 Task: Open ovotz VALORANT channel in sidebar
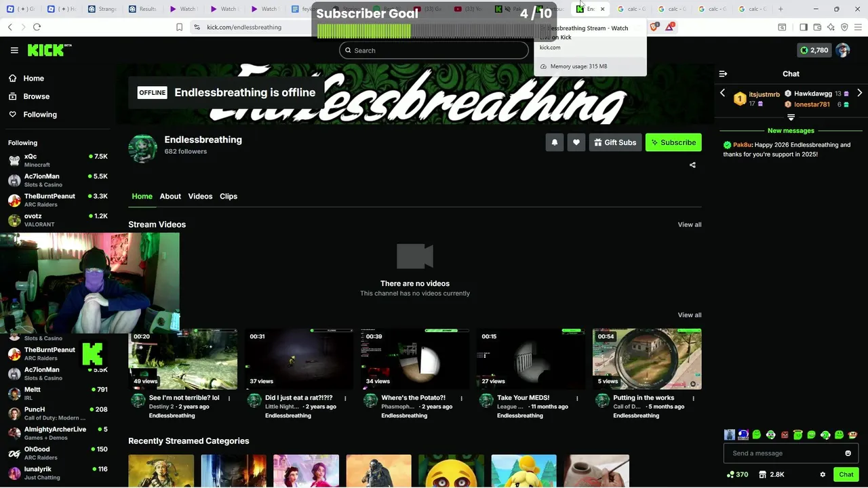58,220
